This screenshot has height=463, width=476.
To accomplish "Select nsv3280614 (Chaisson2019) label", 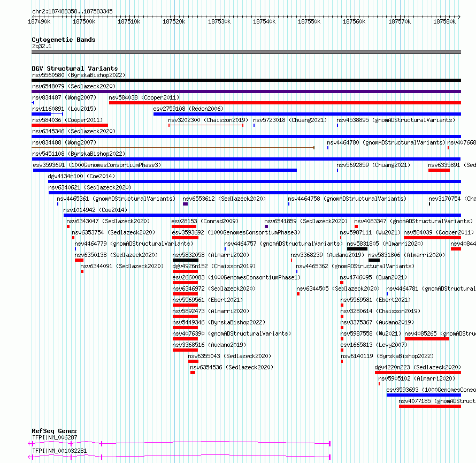I will click(x=380, y=311).
